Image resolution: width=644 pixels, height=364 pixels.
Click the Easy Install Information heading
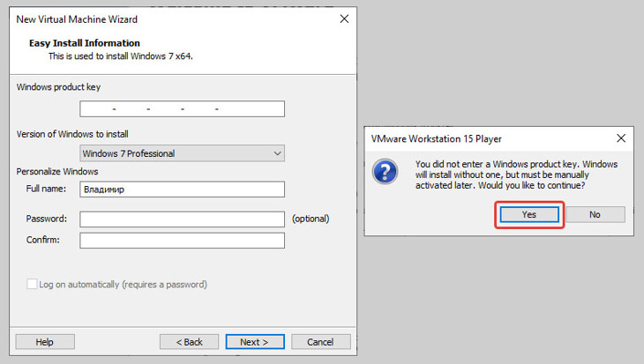tap(85, 43)
